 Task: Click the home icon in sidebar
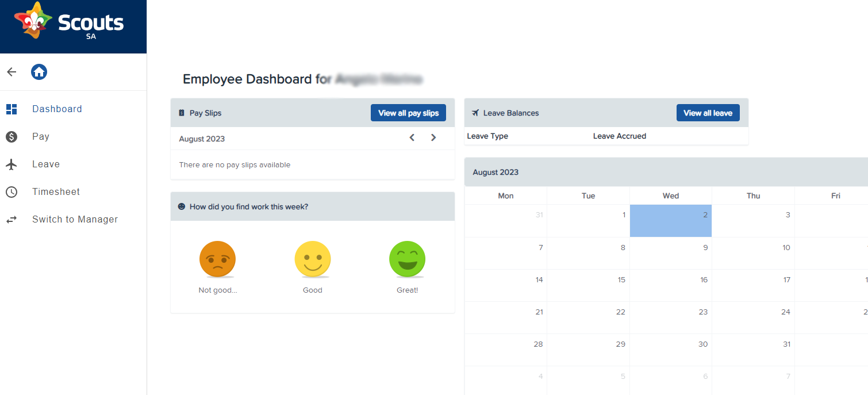[x=39, y=72]
